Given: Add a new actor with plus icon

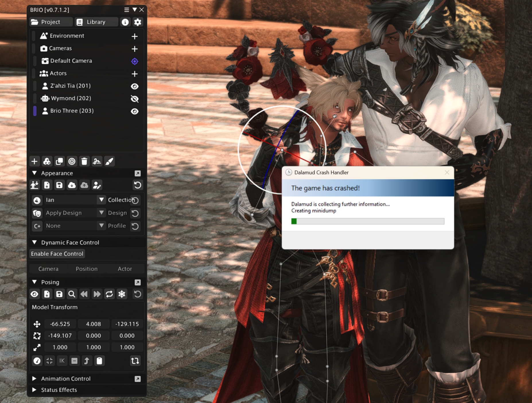Looking at the screenshot, I should pos(135,74).
